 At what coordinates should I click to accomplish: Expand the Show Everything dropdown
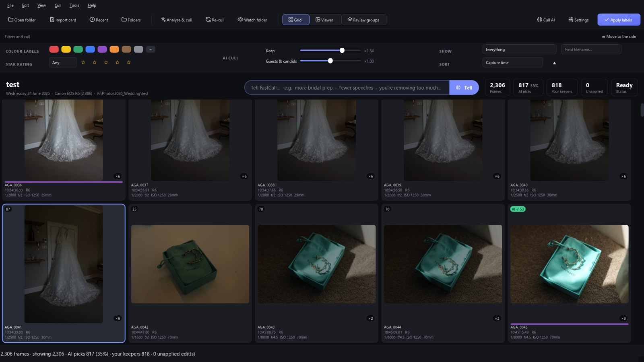point(519,49)
